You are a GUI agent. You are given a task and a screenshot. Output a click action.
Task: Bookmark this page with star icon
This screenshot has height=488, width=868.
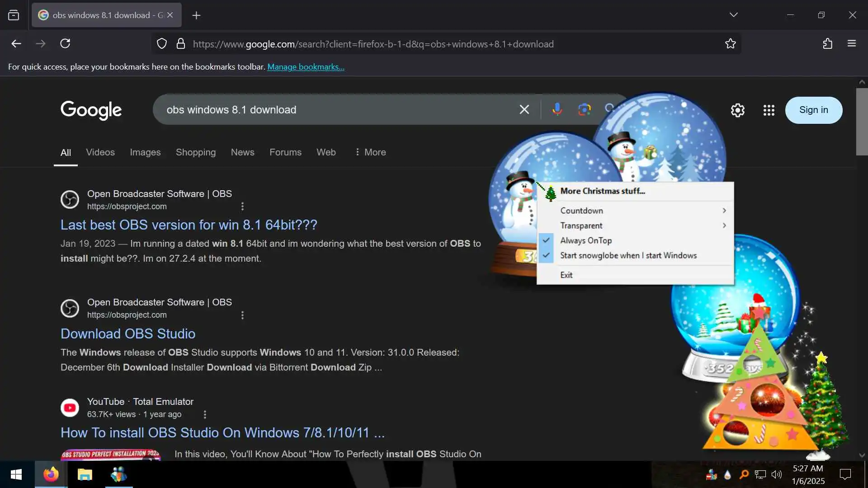pos(730,44)
